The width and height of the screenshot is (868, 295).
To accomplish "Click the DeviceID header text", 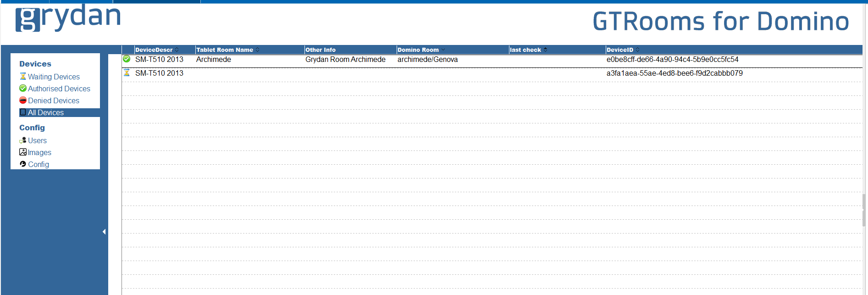I will click(620, 50).
